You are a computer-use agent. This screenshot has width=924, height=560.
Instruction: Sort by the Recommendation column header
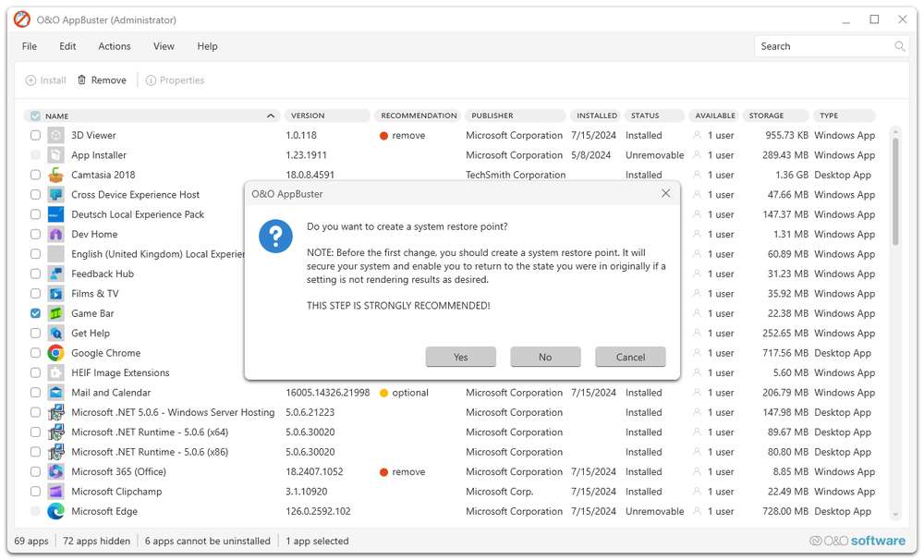tap(419, 116)
